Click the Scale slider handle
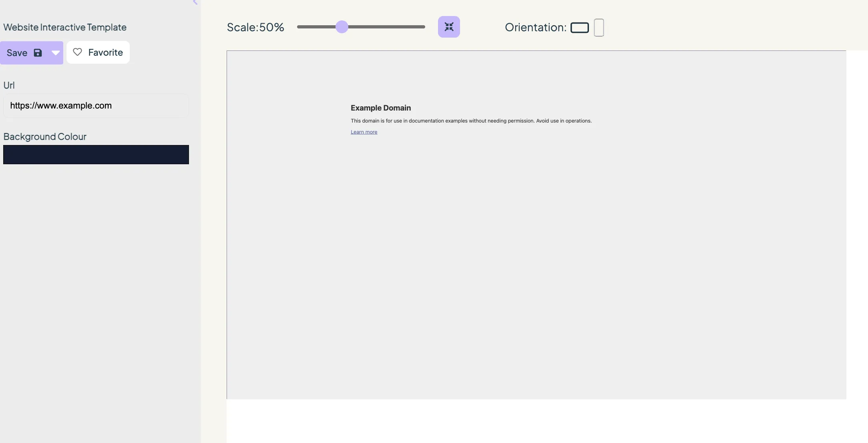 [x=342, y=27]
